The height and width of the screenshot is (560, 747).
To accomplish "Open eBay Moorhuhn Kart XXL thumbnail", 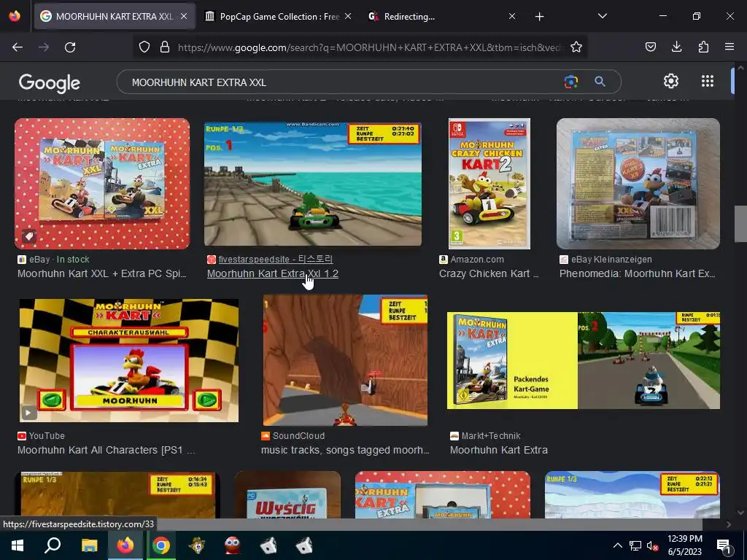I will (x=102, y=183).
